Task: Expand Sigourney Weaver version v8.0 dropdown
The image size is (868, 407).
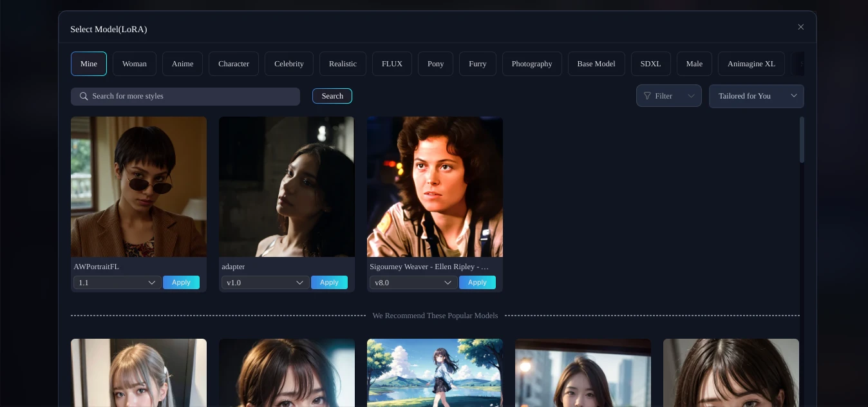Action: tap(413, 283)
